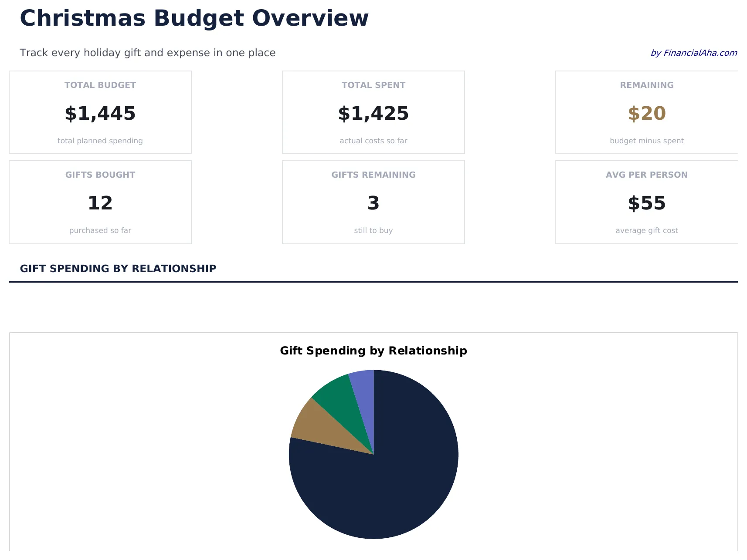Select the Total Budget card
Screen dimensions: 747x560
pyautogui.click(x=100, y=112)
